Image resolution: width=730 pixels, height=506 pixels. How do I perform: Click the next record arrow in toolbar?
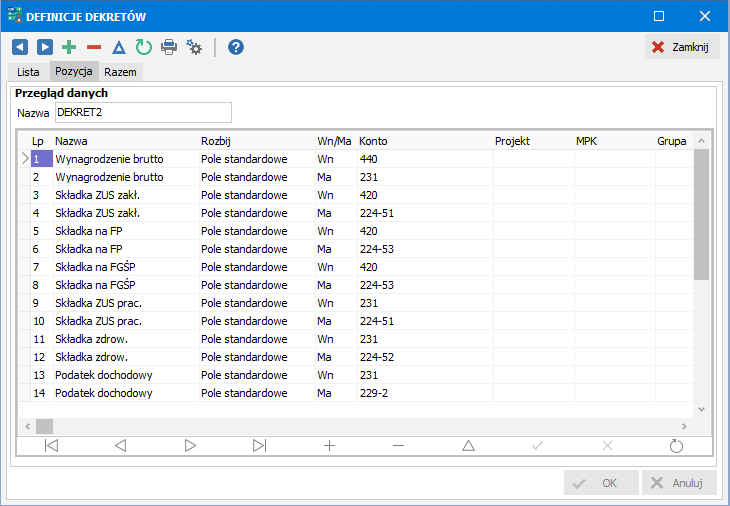[x=45, y=47]
